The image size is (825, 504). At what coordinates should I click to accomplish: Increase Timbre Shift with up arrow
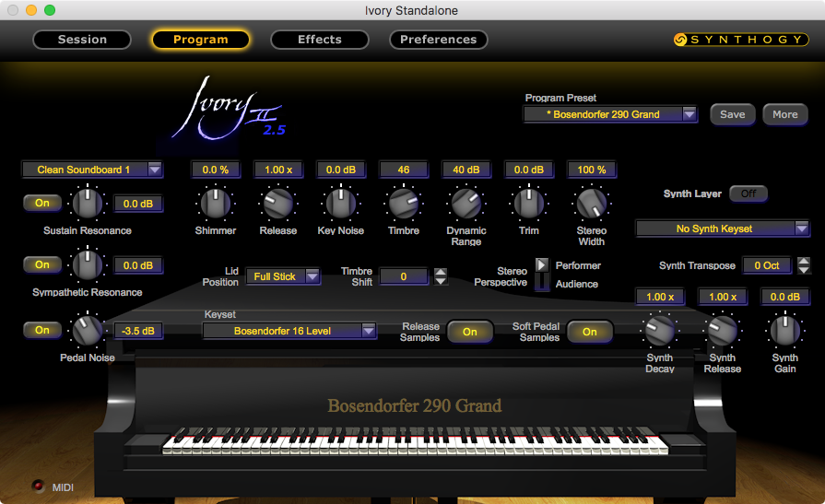(x=441, y=272)
